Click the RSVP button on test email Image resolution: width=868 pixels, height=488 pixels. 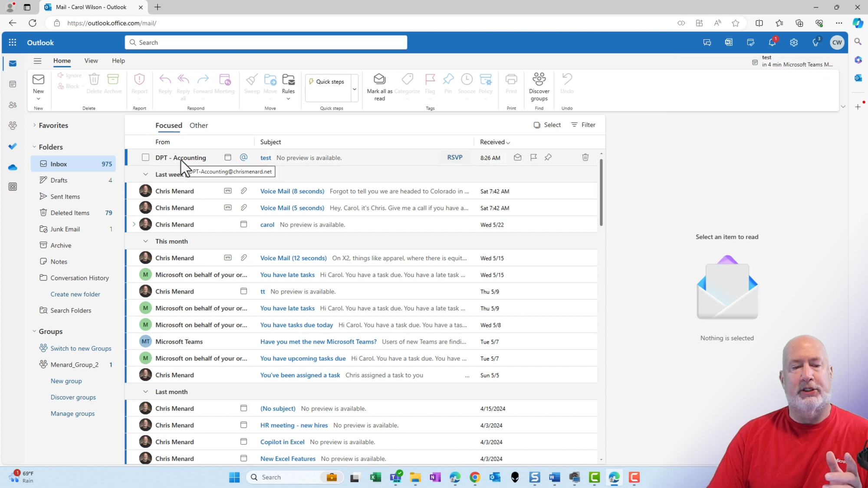coord(454,157)
